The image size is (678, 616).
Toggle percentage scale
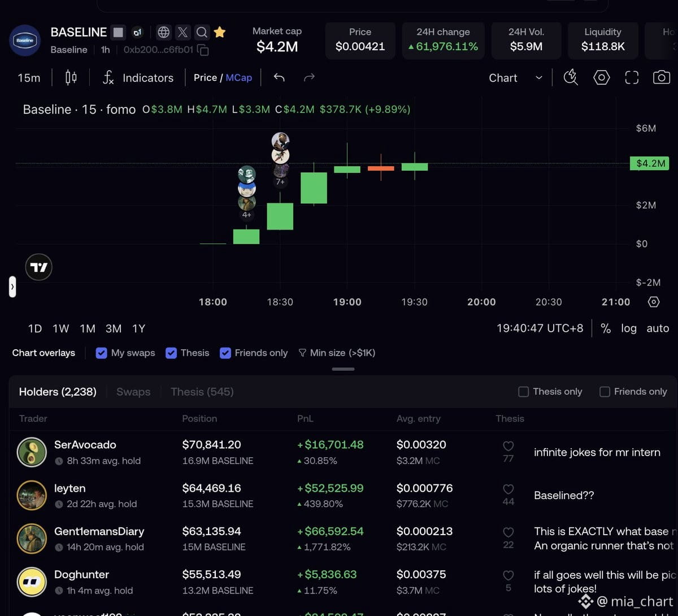pos(606,328)
